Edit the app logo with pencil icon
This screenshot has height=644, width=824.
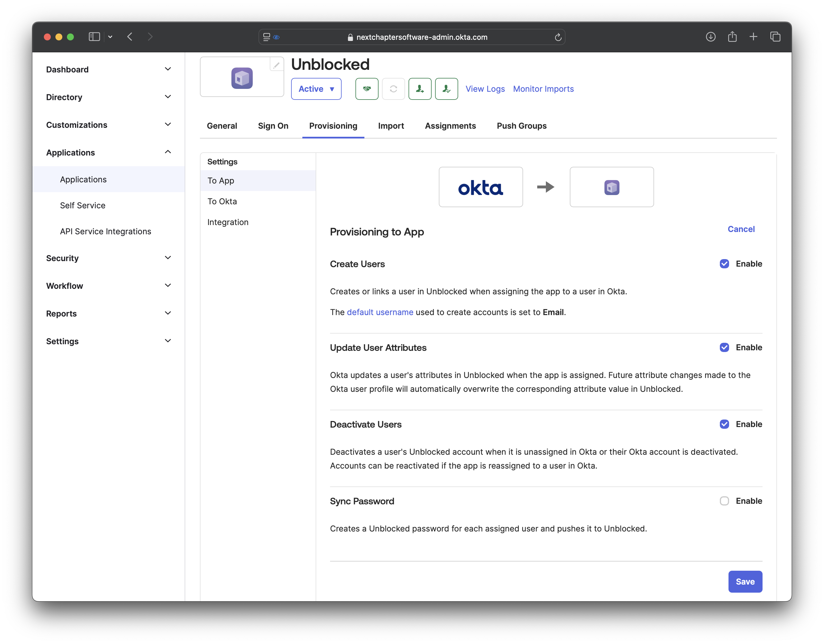(277, 65)
